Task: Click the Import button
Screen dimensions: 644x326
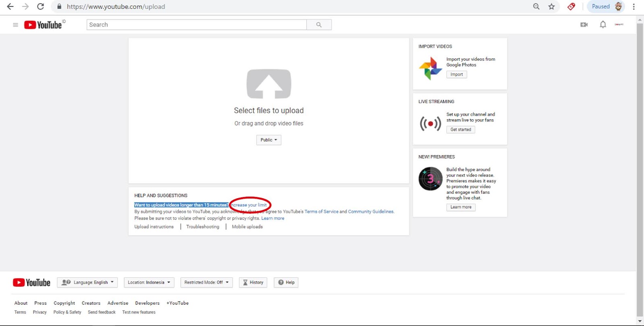Action: (457, 75)
